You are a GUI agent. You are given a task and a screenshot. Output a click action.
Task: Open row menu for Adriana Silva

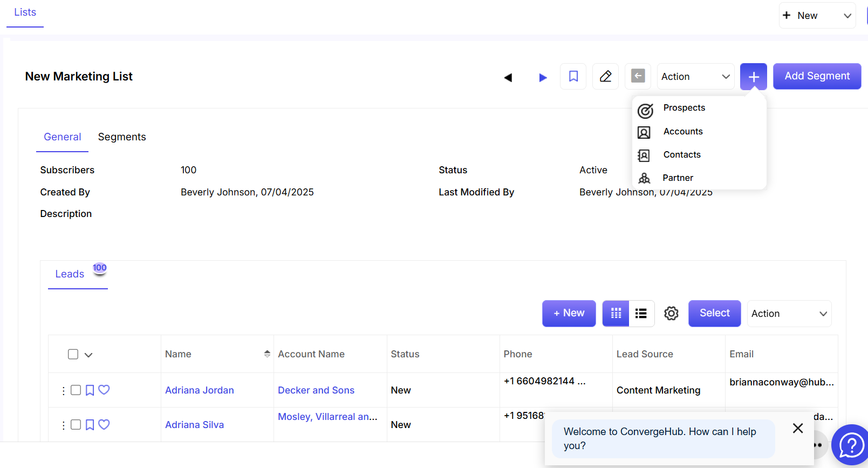[64, 425]
